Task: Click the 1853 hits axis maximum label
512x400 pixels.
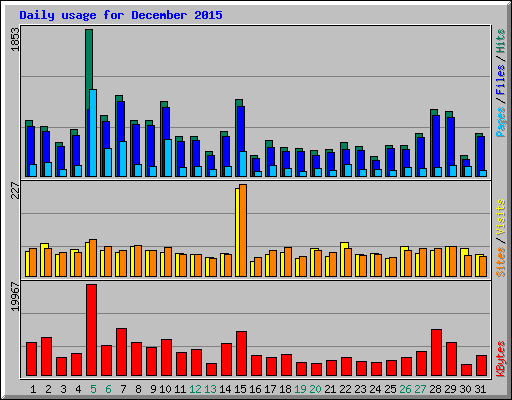Action: point(15,39)
